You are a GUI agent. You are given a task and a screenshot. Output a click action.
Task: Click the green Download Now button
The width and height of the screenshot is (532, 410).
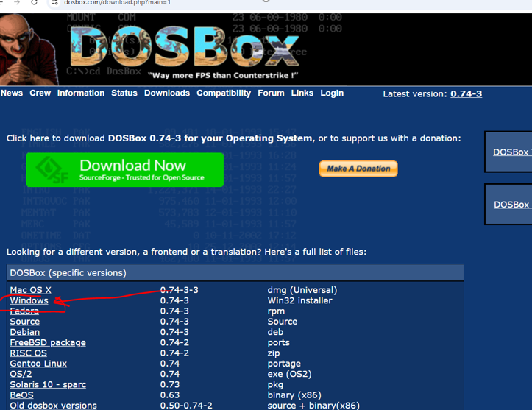124,170
